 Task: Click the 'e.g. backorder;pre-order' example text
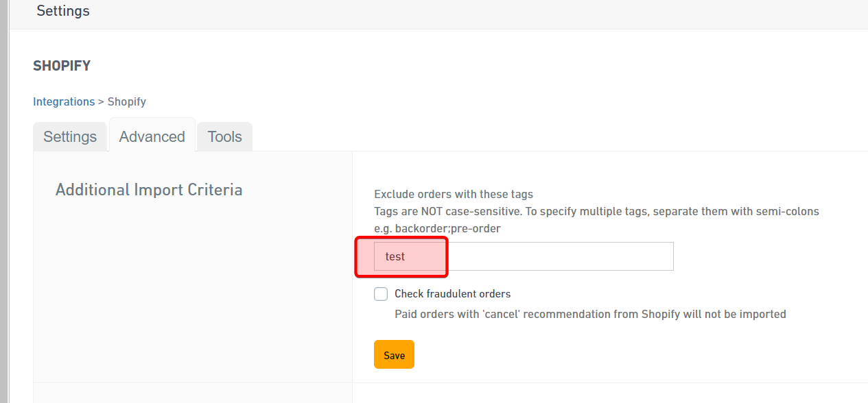pos(437,228)
